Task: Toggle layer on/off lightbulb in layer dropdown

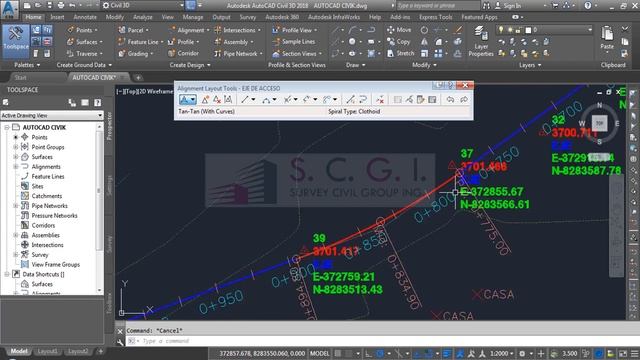Action: [x=501, y=30]
